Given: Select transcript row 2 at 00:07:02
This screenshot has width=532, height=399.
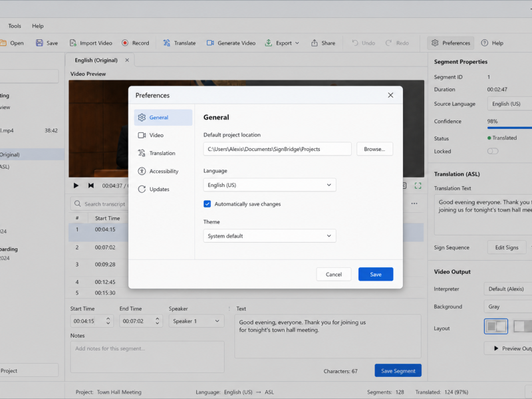Looking at the screenshot, I should (x=98, y=247).
